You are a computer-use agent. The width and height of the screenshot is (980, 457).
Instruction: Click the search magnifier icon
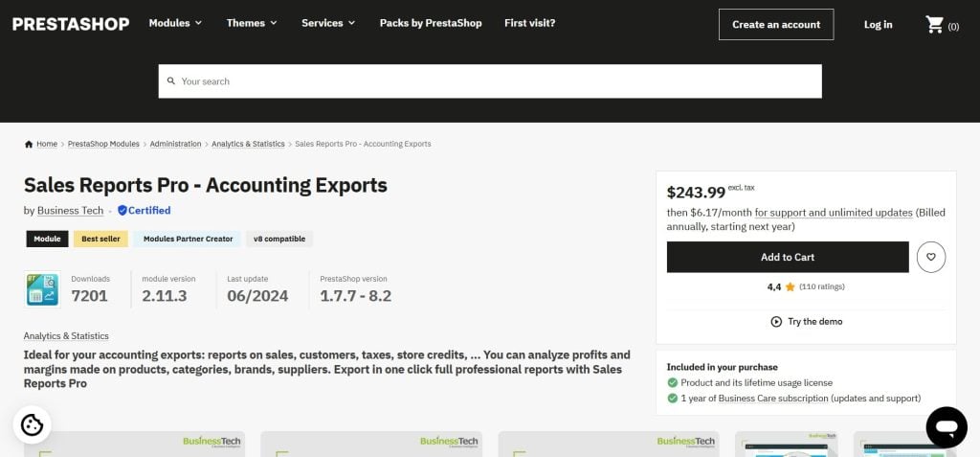click(x=171, y=81)
